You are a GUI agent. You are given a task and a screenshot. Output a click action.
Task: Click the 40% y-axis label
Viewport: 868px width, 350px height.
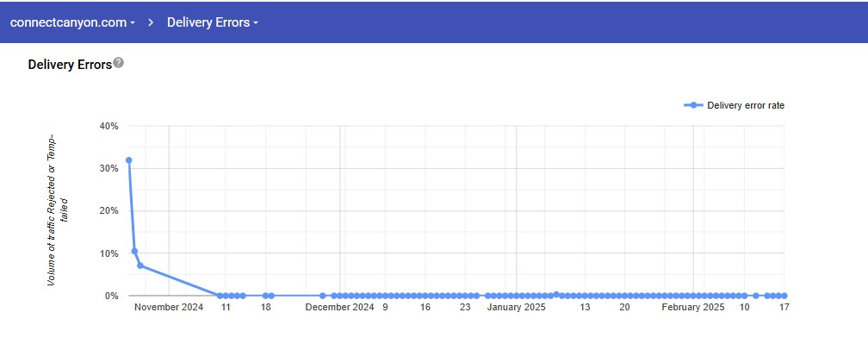coord(109,126)
